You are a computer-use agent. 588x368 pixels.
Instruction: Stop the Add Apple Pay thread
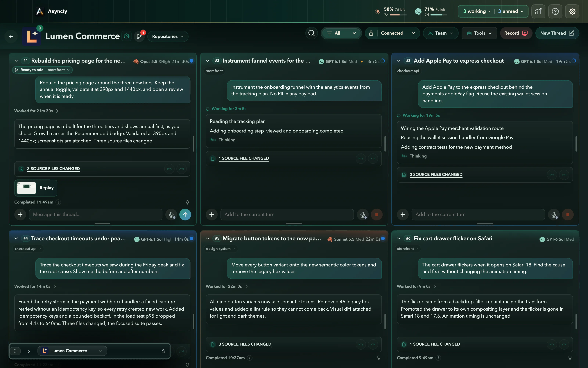pos(568,214)
